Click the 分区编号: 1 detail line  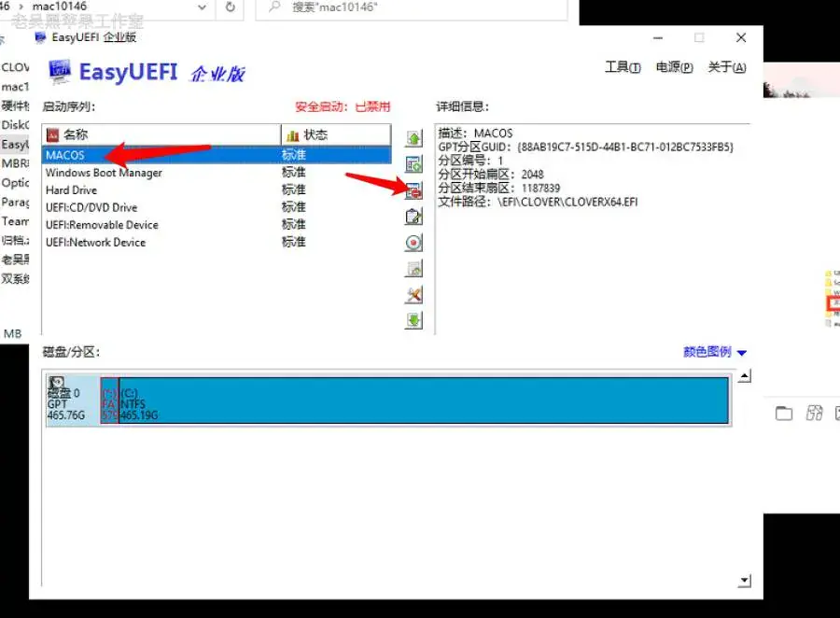pos(470,161)
